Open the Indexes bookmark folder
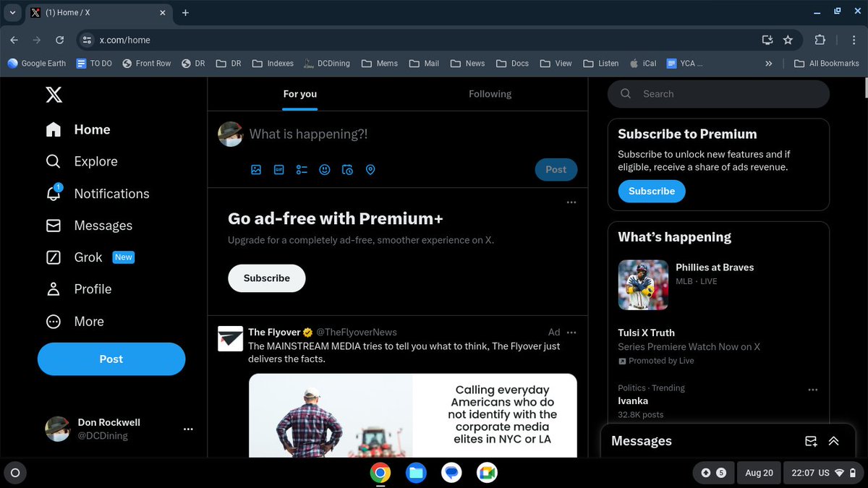Image resolution: width=868 pixels, height=488 pixels. pos(273,63)
